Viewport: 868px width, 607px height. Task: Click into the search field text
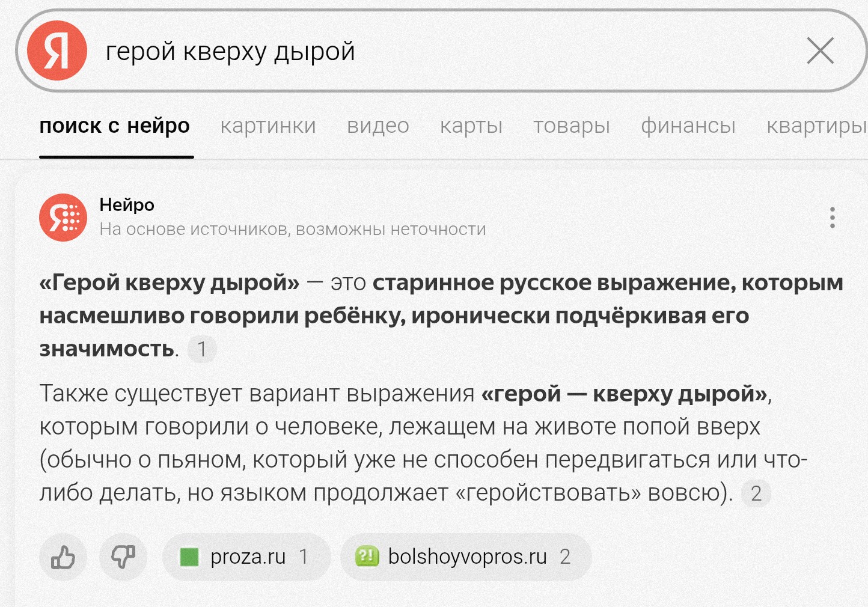click(x=230, y=52)
